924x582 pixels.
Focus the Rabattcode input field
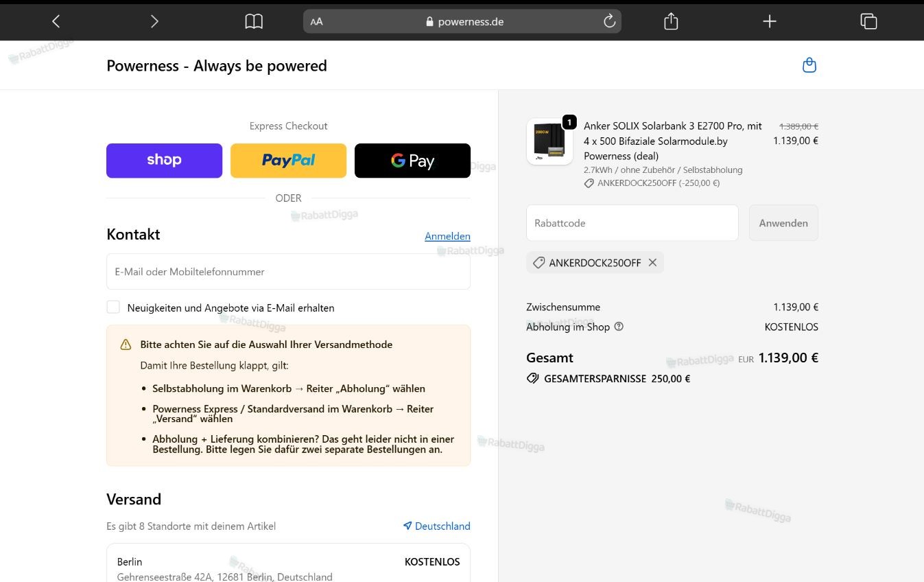point(632,223)
